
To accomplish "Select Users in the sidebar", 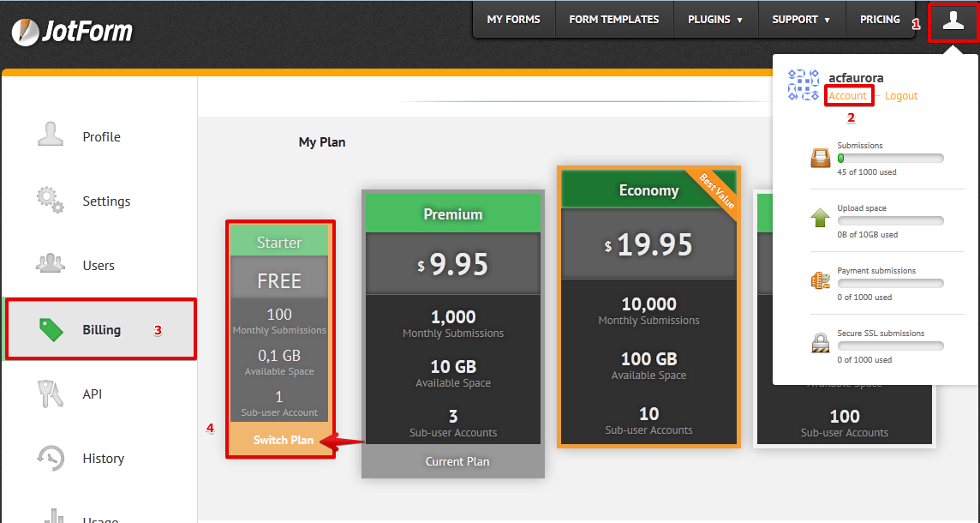I will click(x=100, y=265).
